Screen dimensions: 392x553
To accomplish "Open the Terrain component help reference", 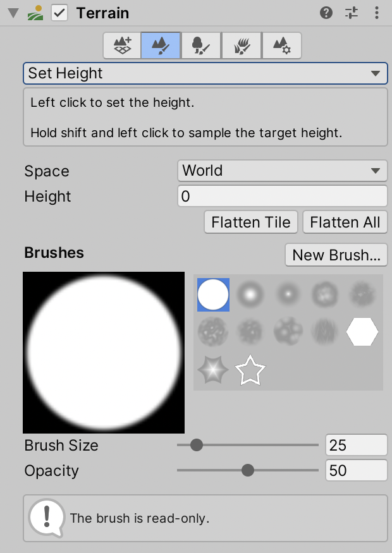I will 326,13.
